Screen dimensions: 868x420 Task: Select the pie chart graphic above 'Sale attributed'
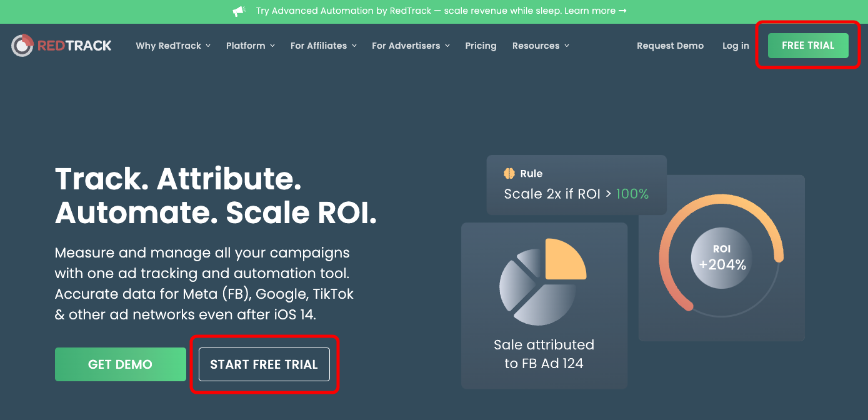pyautogui.click(x=542, y=281)
